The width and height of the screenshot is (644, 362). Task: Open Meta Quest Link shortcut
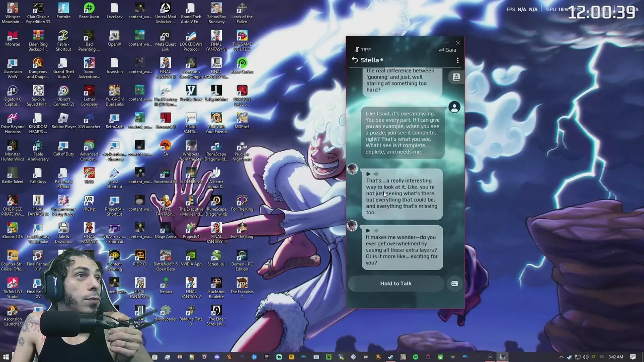[166, 41]
